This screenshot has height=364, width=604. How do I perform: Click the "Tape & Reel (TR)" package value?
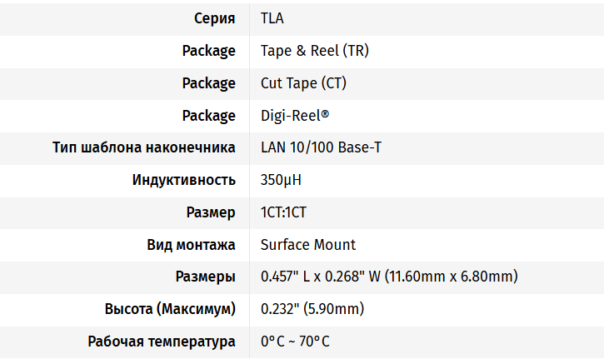pyautogui.click(x=314, y=51)
